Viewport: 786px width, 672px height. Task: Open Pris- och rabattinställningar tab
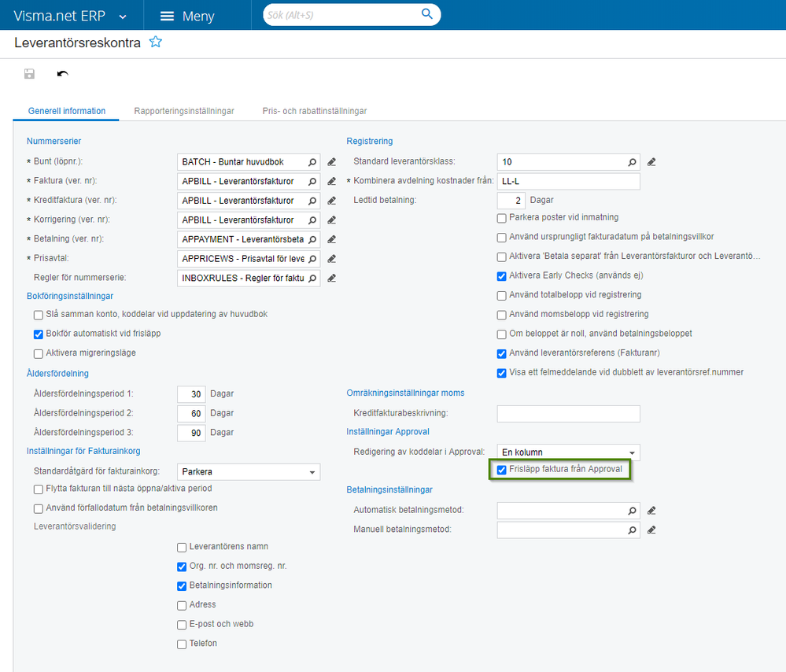315,111
